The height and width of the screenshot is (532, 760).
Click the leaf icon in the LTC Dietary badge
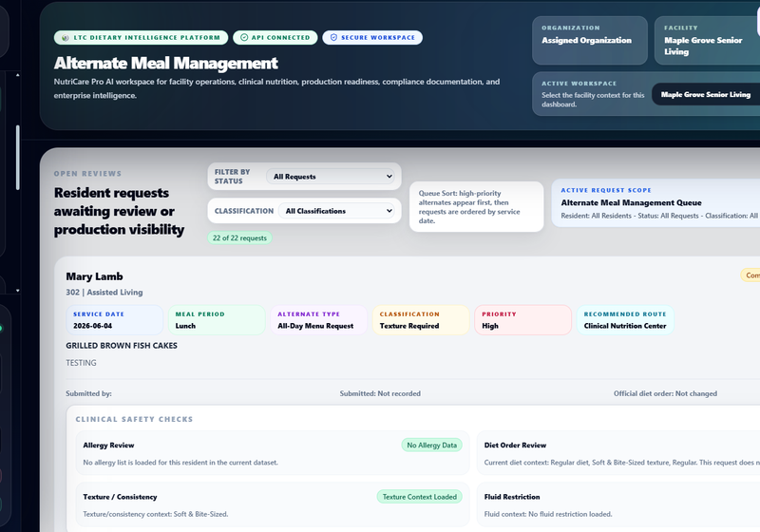click(x=66, y=38)
